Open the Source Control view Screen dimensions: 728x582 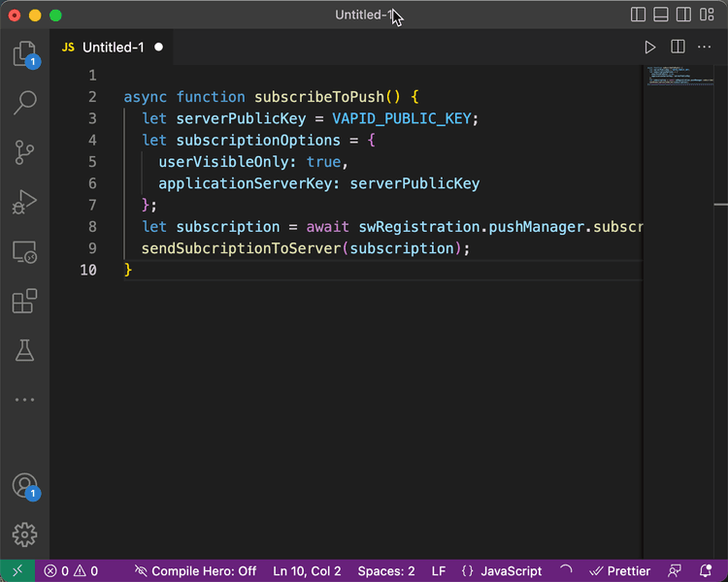click(x=24, y=152)
